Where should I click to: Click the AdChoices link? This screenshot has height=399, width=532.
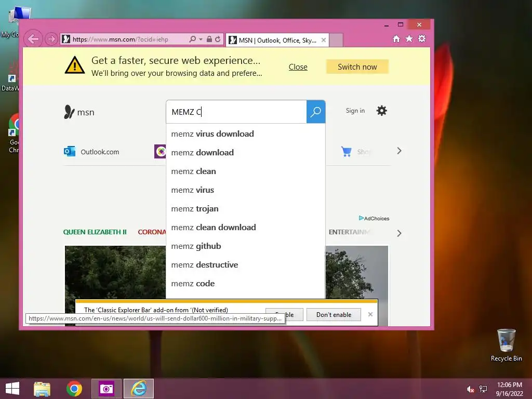[374, 218]
